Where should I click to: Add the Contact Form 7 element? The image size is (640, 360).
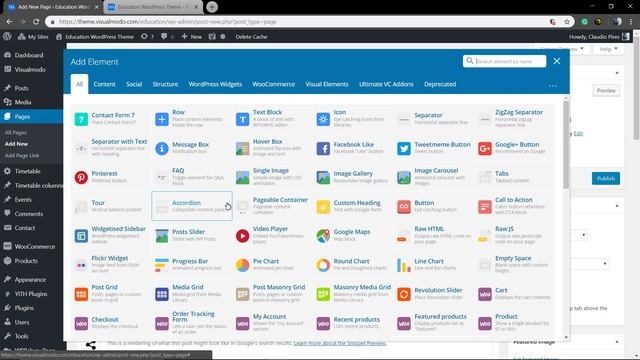coord(110,119)
